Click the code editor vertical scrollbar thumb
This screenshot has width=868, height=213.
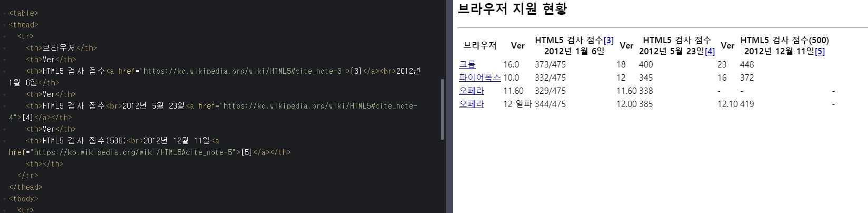[443, 109]
